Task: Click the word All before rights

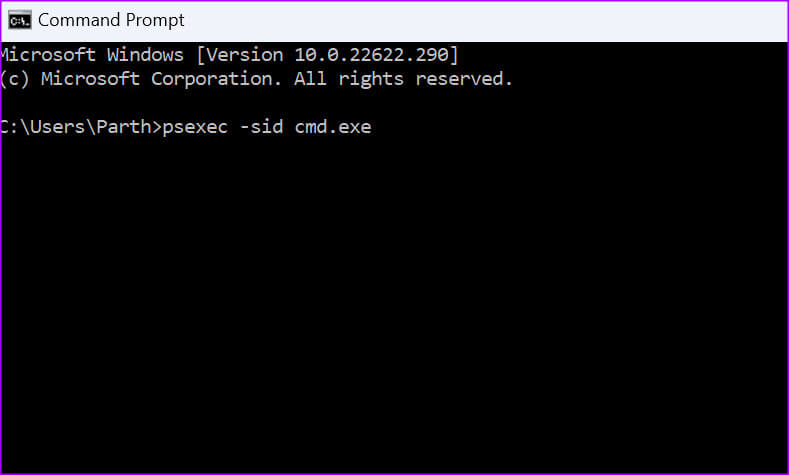Action: pos(310,79)
